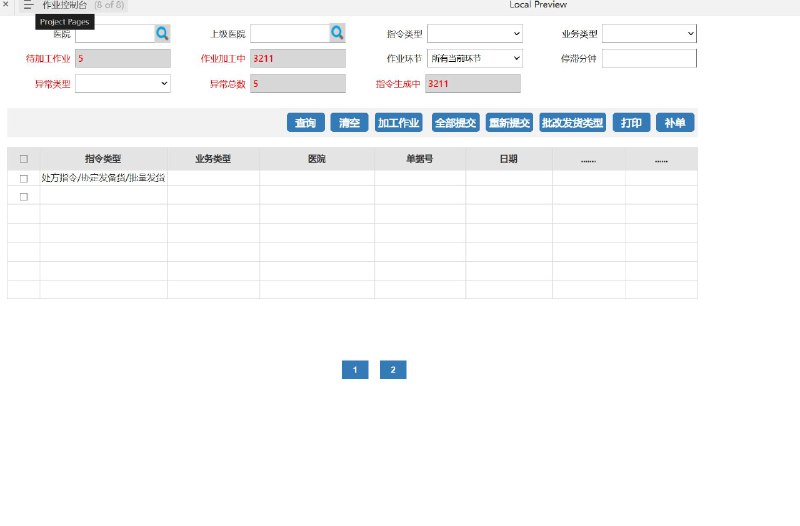The image size is (800, 526).
Task: Click the 业务类型 column header
Action: coord(213,159)
